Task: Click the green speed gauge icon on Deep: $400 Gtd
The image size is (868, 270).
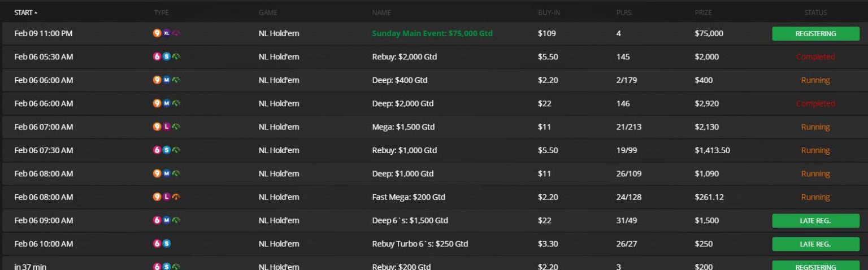Action: (176, 80)
